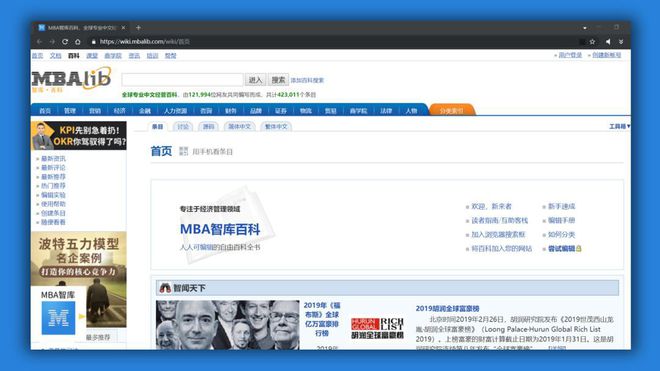Screen dimensions: 660x371
Task: Click the 编辑手册 link
Action: (x=562, y=220)
